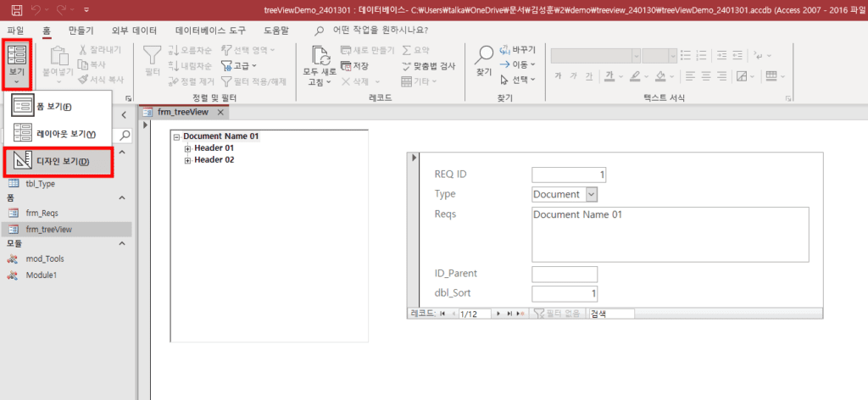Image resolution: width=868 pixels, height=400 pixels.
Task: Open the 이동 go-to dropdown
Action: (518, 64)
